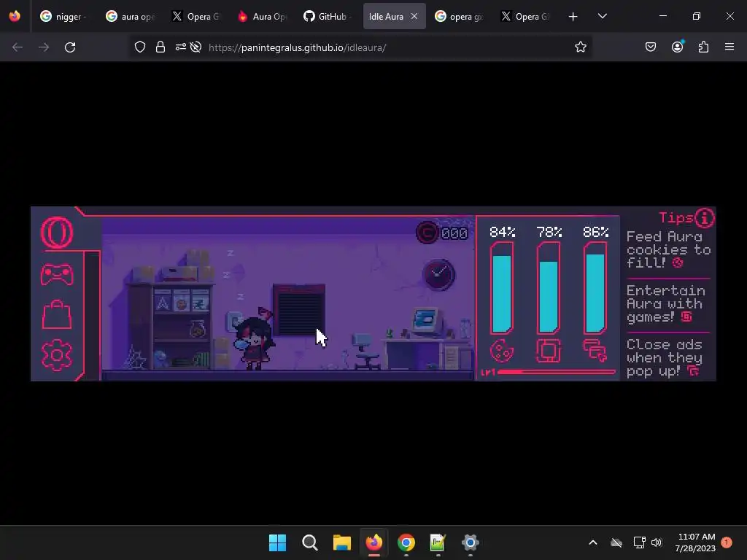Open tracking protection shield info
The height and width of the screenshot is (560, 747).
coord(139,47)
